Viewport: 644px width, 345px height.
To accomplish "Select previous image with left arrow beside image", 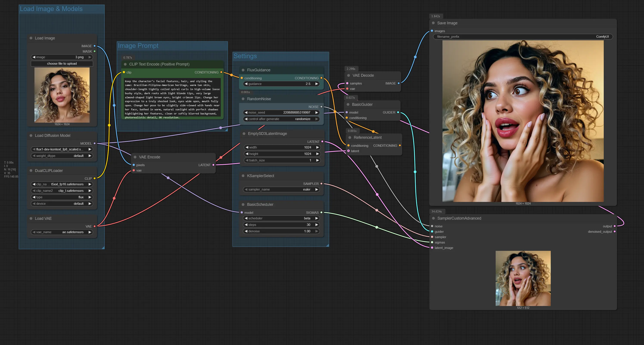I will (x=34, y=57).
